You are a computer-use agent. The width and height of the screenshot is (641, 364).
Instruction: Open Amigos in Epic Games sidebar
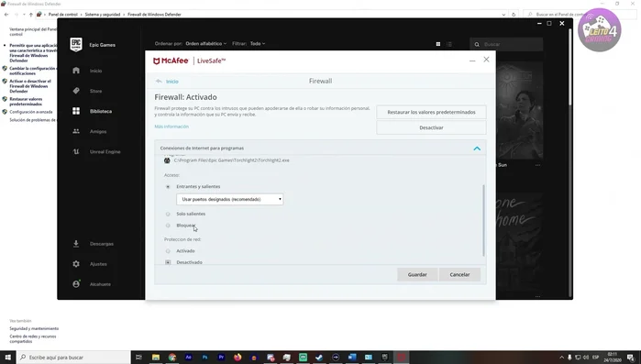pyautogui.click(x=98, y=131)
